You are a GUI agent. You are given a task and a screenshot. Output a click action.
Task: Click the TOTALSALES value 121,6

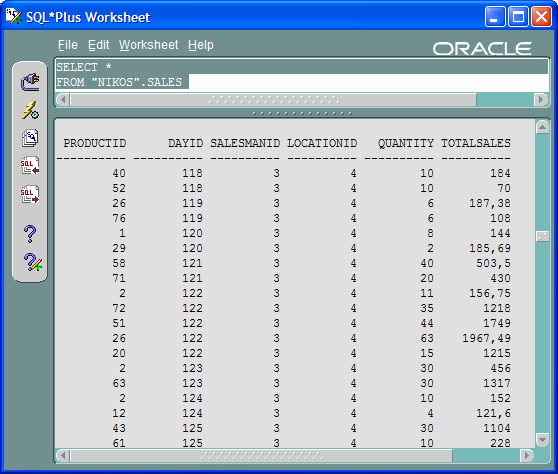tap(493, 413)
